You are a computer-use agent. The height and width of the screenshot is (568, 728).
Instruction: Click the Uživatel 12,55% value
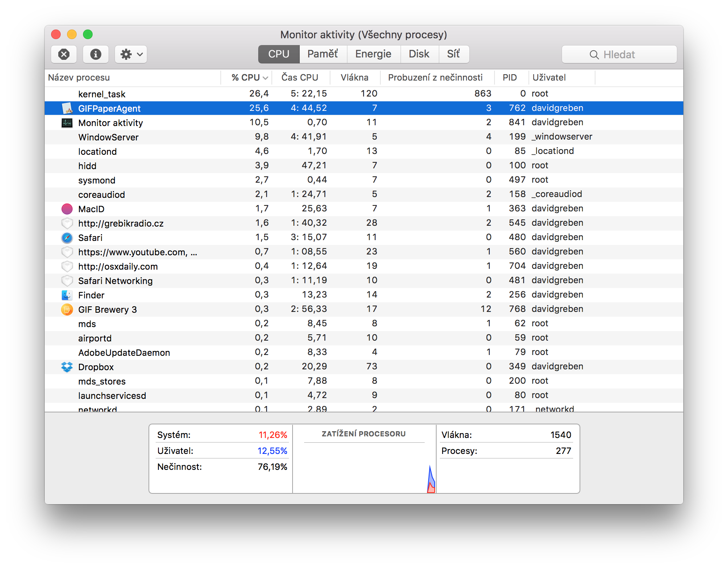pos(272,451)
